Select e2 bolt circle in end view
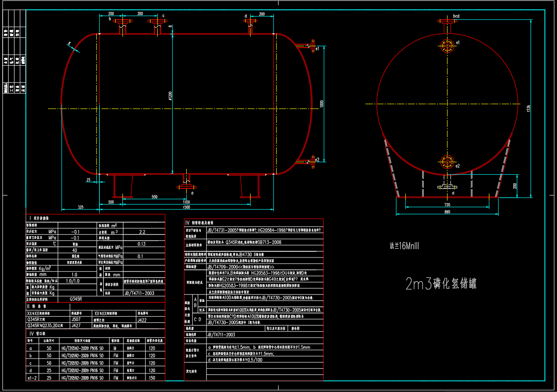 447,162
